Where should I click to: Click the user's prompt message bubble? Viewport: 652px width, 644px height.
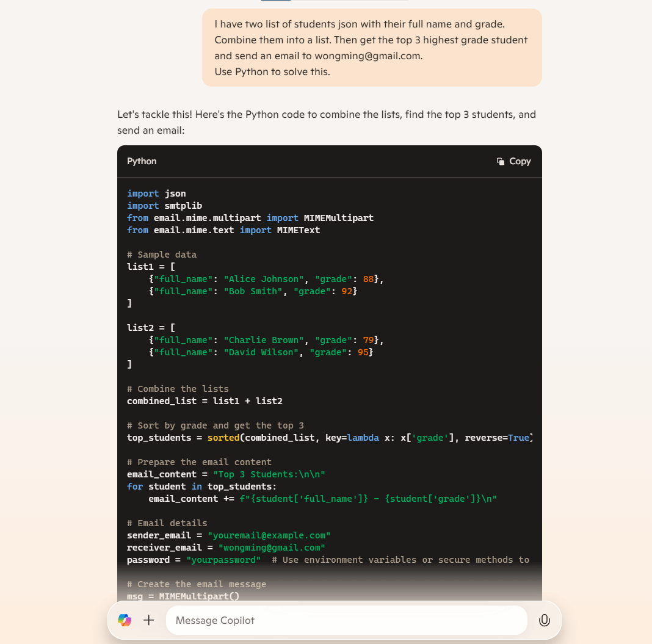(372, 48)
